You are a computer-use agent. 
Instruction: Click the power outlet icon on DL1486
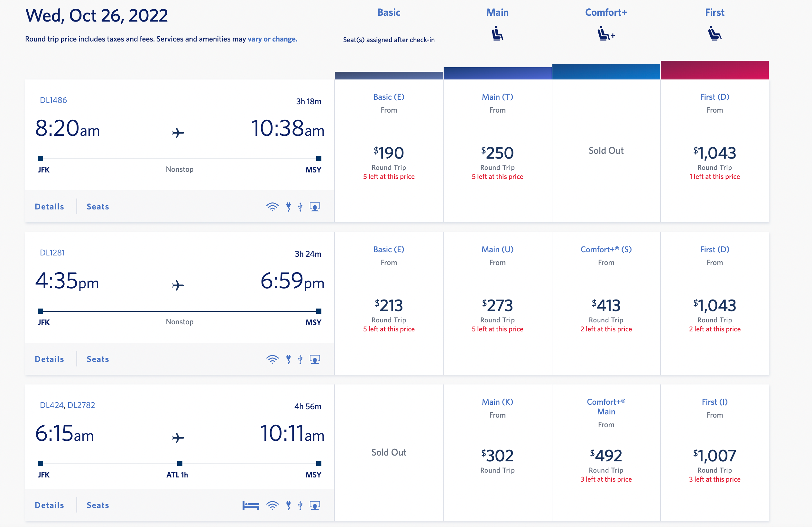288,207
